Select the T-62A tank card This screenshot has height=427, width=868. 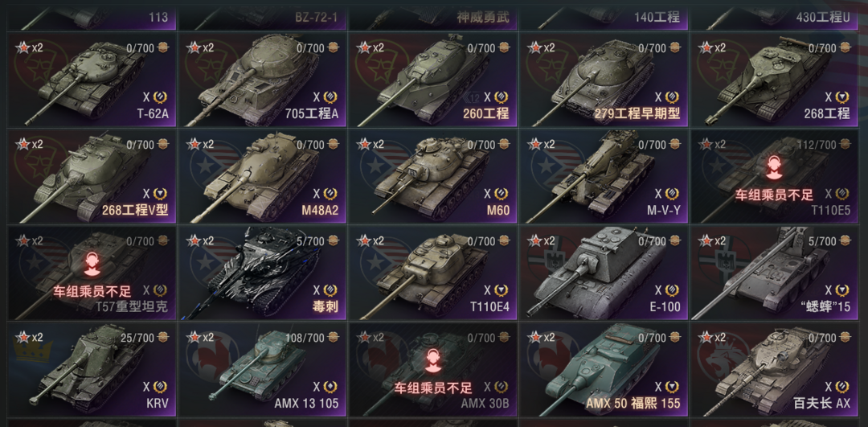click(x=92, y=80)
